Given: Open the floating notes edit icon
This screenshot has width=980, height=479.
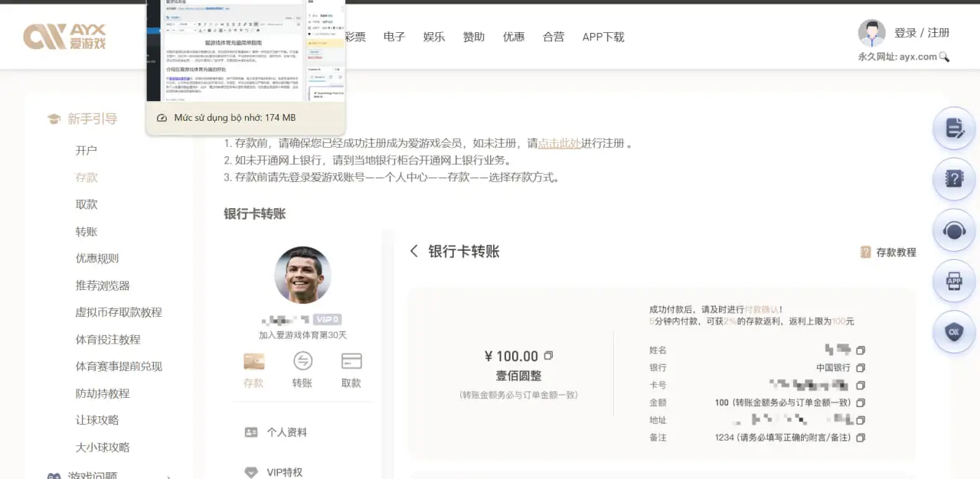Looking at the screenshot, I should [954, 129].
